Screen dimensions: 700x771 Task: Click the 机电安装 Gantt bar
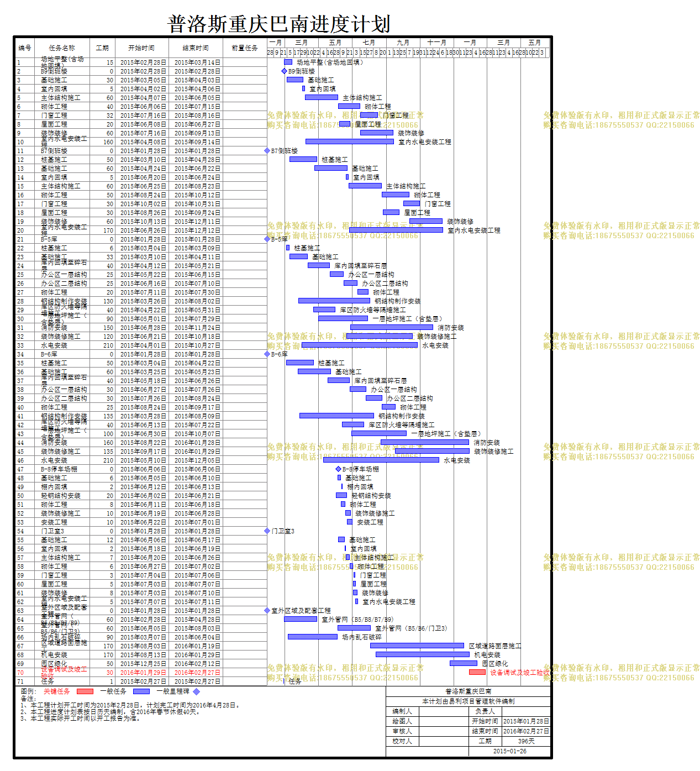tap(422, 655)
